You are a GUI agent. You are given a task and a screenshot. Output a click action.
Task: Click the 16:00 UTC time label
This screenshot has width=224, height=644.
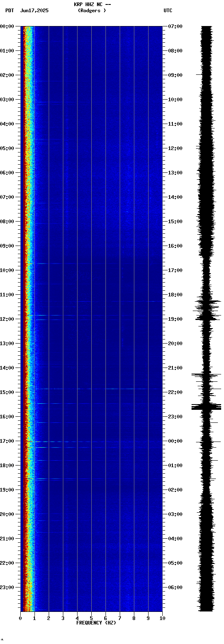coord(175,246)
